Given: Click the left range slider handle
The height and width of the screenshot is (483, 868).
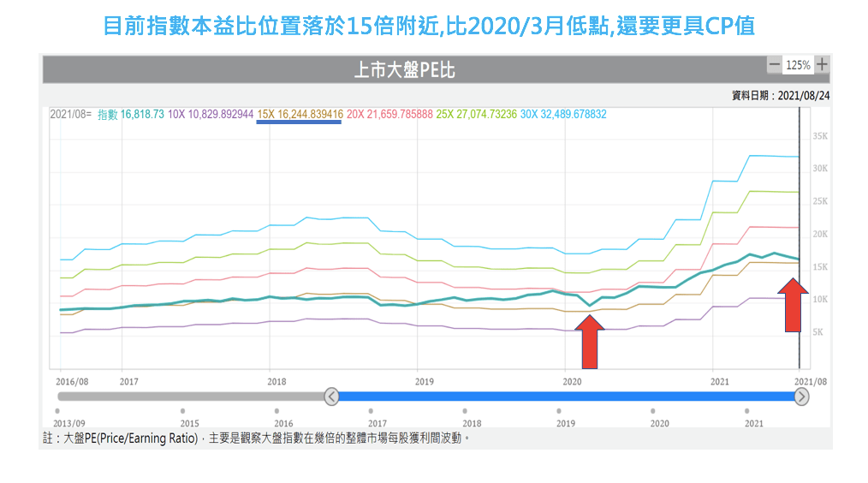Looking at the screenshot, I should pyautogui.click(x=332, y=397).
